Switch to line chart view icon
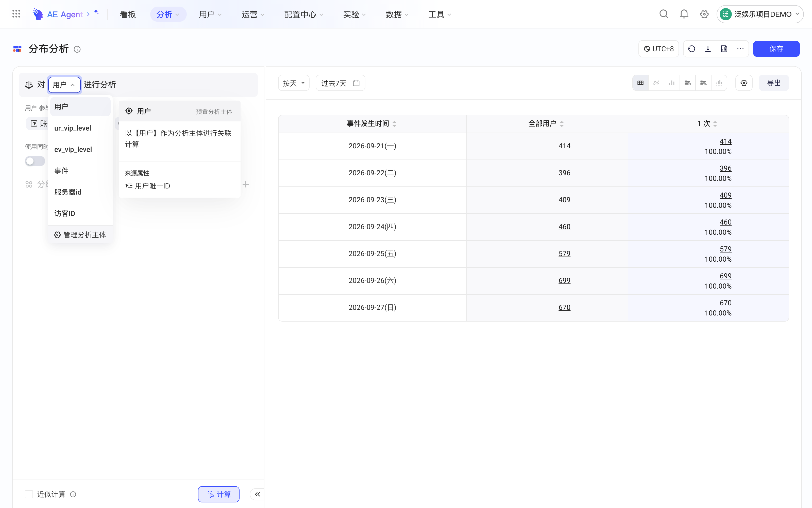The width and height of the screenshot is (812, 508). point(656,83)
